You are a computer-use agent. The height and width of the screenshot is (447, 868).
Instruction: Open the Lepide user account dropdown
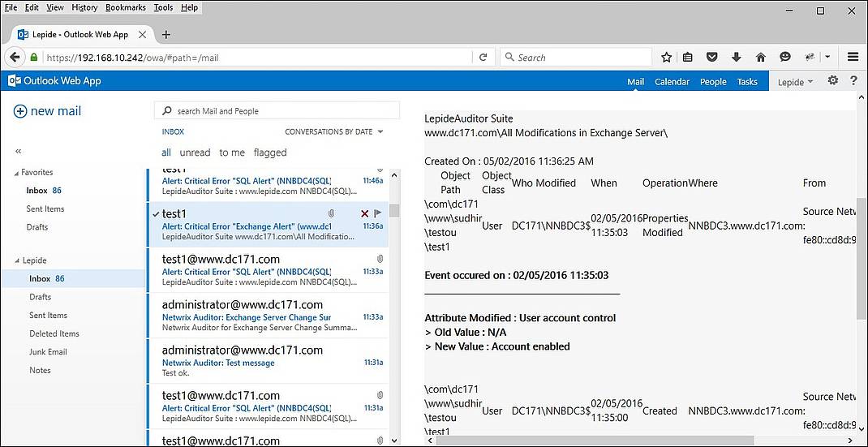point(795,82)
